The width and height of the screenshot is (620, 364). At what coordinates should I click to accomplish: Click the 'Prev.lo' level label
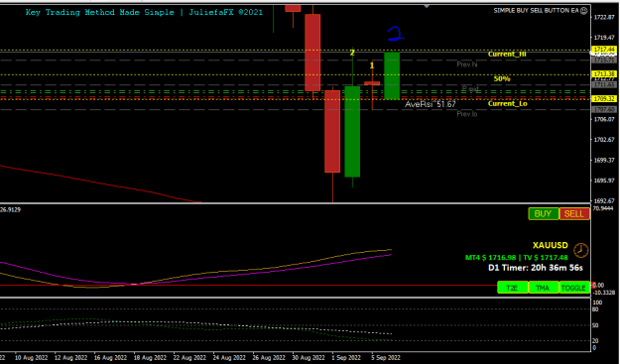pyautogui.click(x=467, y=114)
